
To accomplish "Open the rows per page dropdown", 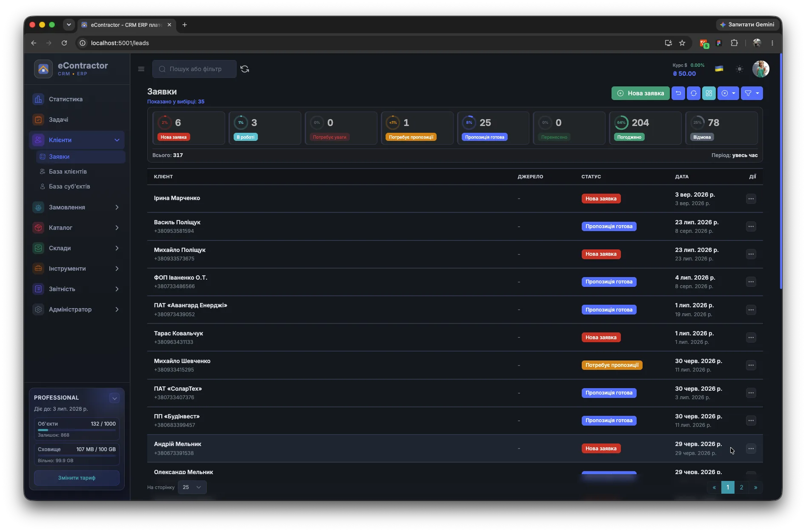I will coord(192,487).
